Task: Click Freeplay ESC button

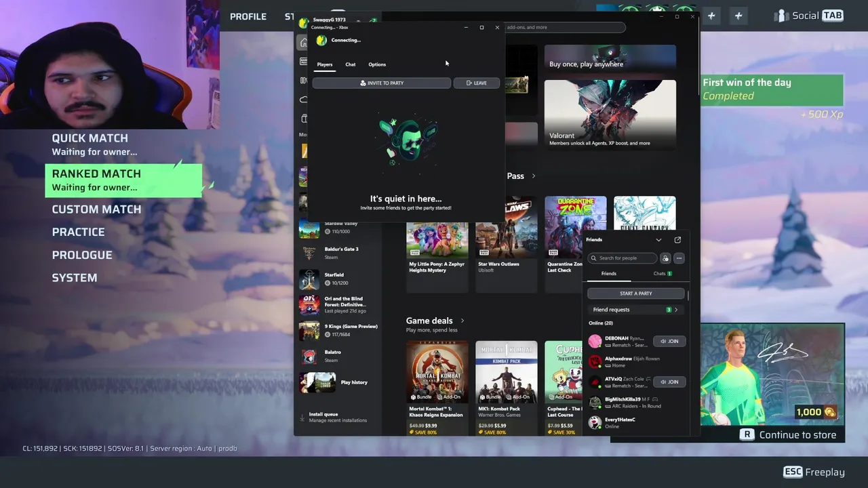Action: point(814,472)
